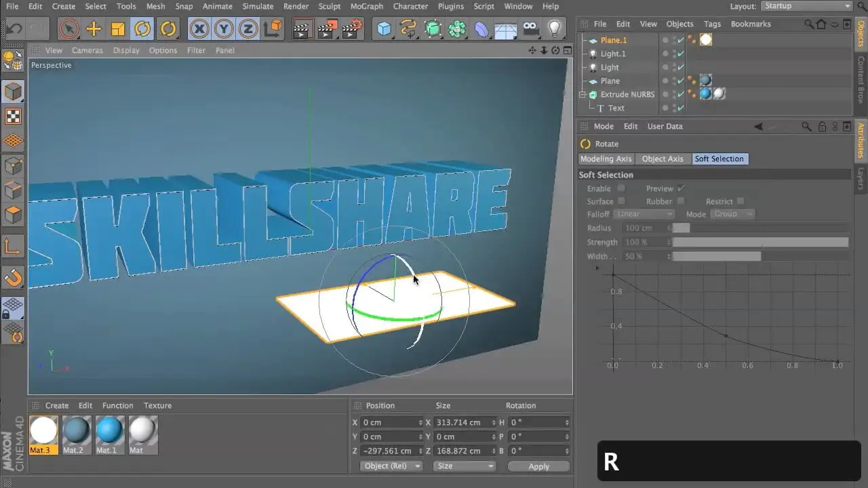The width and height of the screenshot is (868, 488).
Task: Switch the coordinate system icon
Action: tap(273, 28)
